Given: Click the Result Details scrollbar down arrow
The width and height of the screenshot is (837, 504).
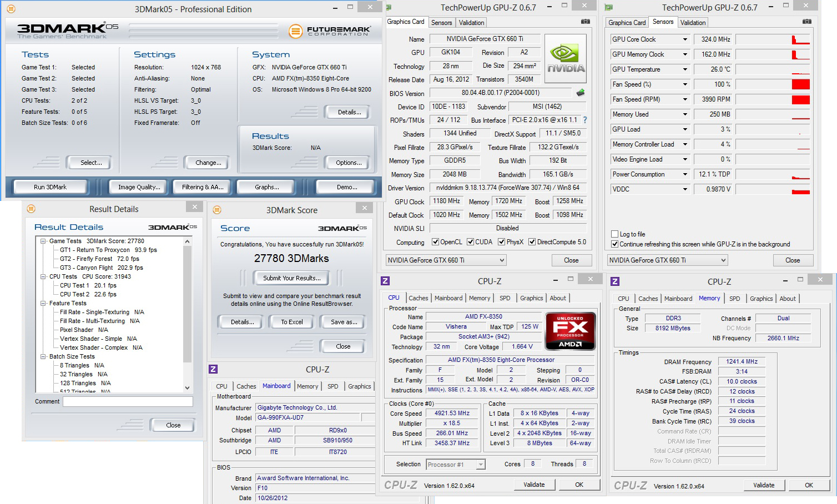Looking at the screenshot, I should [187, 388].
